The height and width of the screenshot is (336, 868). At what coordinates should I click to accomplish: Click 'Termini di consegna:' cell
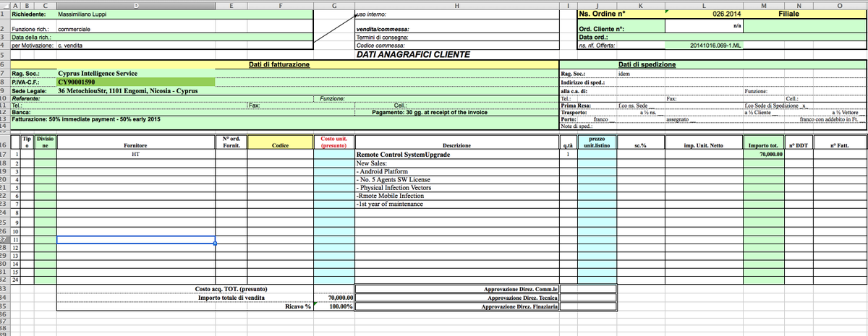click(x=457, y=37)
